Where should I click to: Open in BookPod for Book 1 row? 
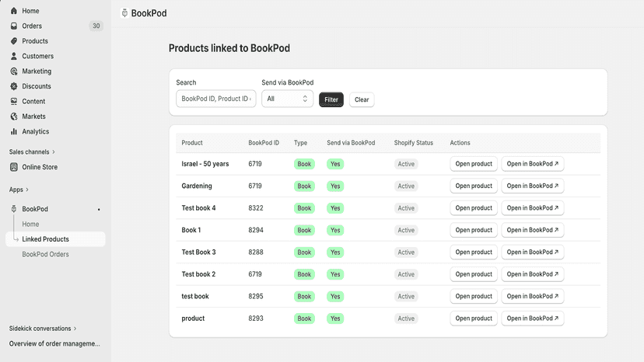532,230
